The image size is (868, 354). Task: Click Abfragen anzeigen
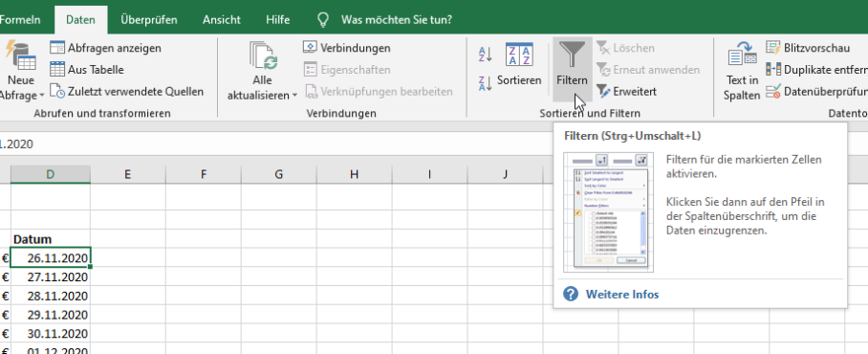point(106,48)
